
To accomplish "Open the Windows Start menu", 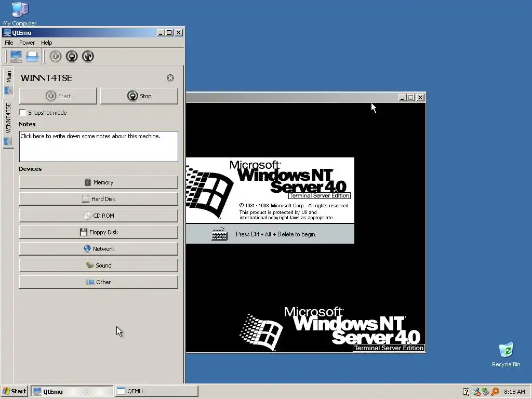I will tap(14, 391).
